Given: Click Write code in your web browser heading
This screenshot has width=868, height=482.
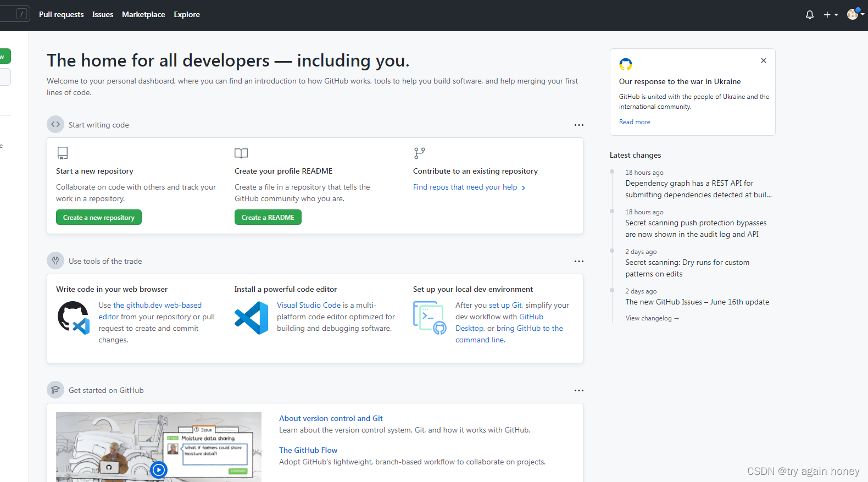Looking at the screenshot, I should pyautogui.click(x=112, y=289).
